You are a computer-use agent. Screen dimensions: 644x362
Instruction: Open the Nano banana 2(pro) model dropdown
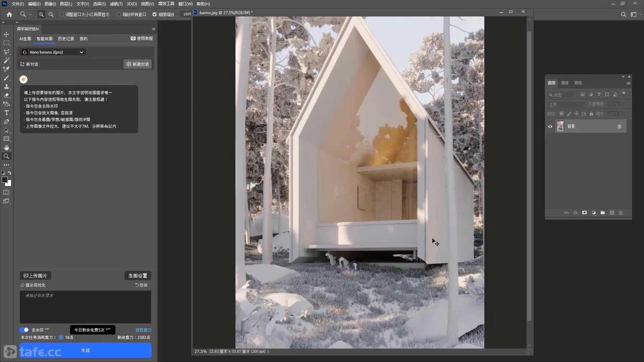pos(53,52)
